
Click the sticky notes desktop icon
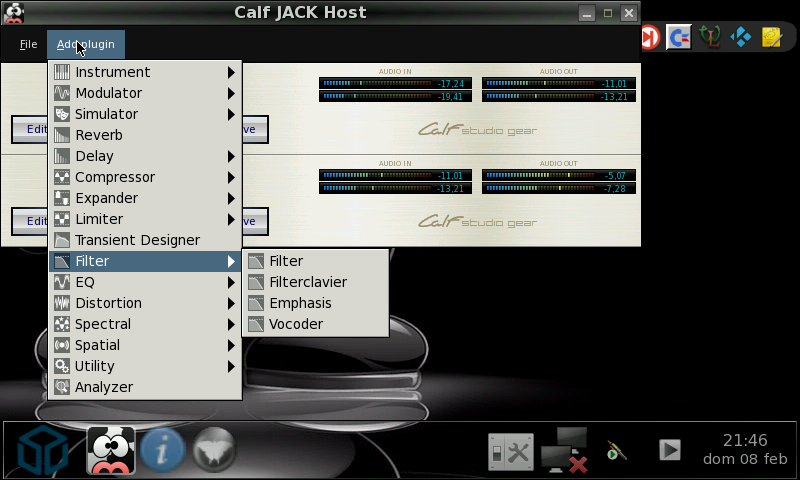click(x=771, y=37)
